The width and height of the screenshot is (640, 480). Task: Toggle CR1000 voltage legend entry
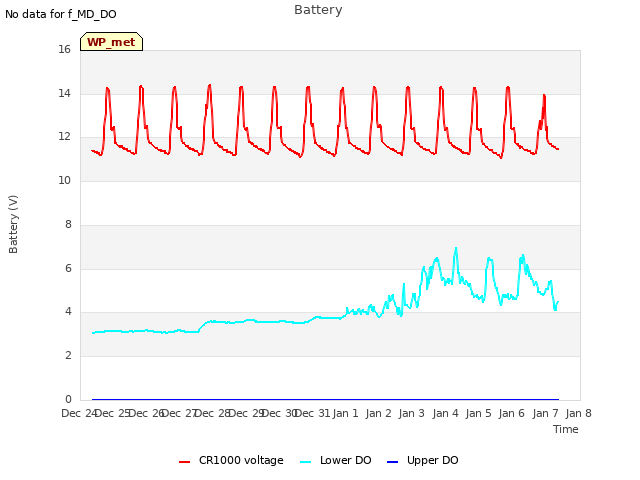[231, 460]
